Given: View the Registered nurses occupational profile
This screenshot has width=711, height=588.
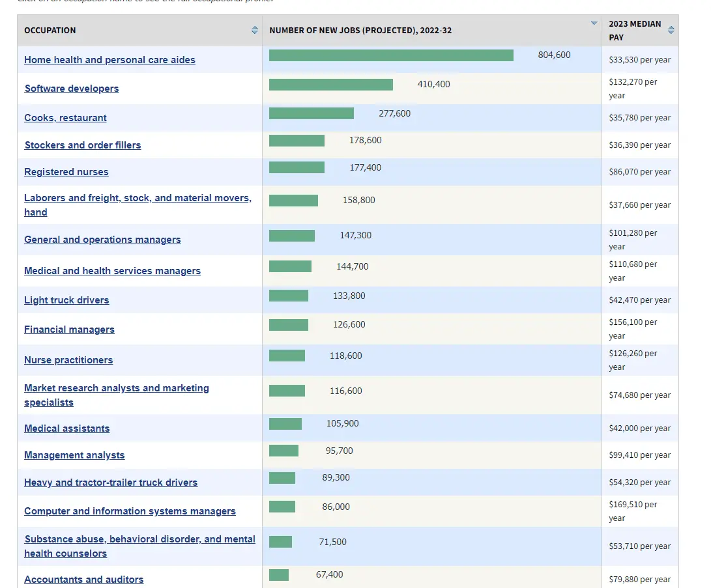Looking at the screenshot, I should coord(66,172).
